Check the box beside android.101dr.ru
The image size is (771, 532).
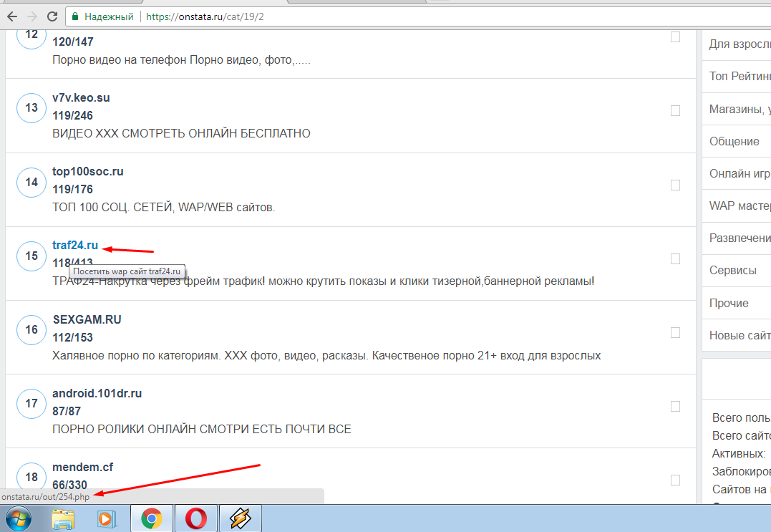point(675,406)
